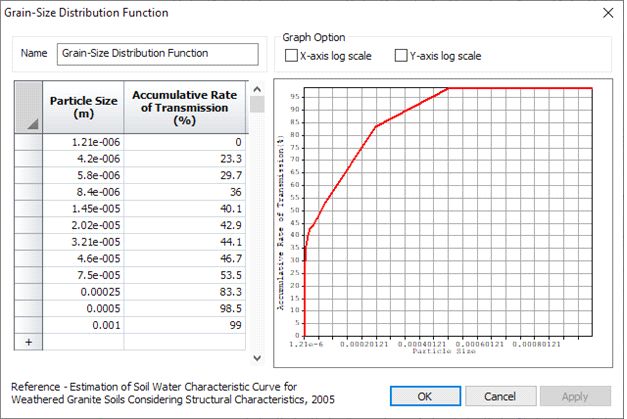
Task: Click the Name input field
Action: click(x=142, y=53)
